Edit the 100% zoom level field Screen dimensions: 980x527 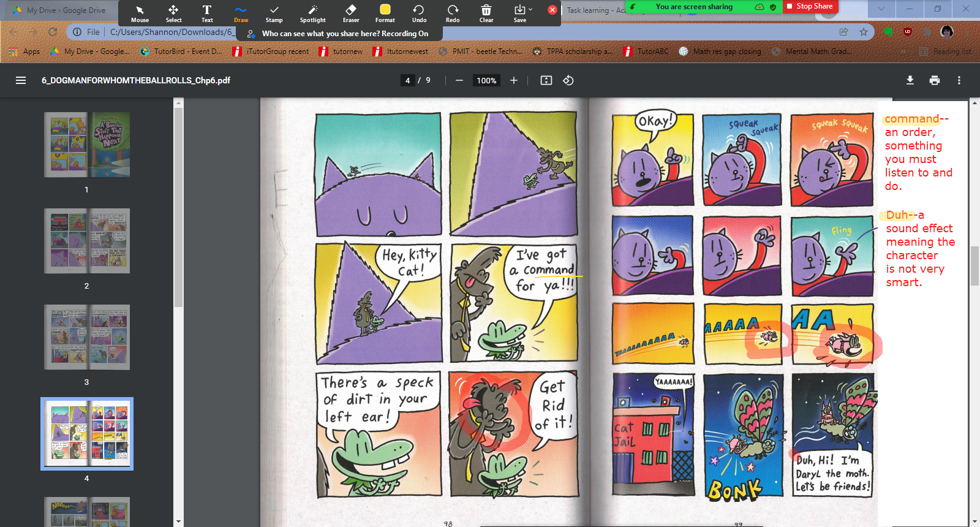pos(486,80)
